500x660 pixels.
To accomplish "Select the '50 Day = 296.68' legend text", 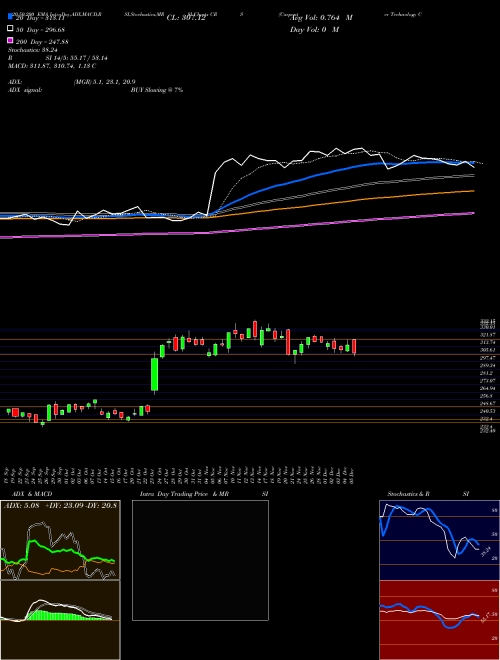I will point(40,30).
